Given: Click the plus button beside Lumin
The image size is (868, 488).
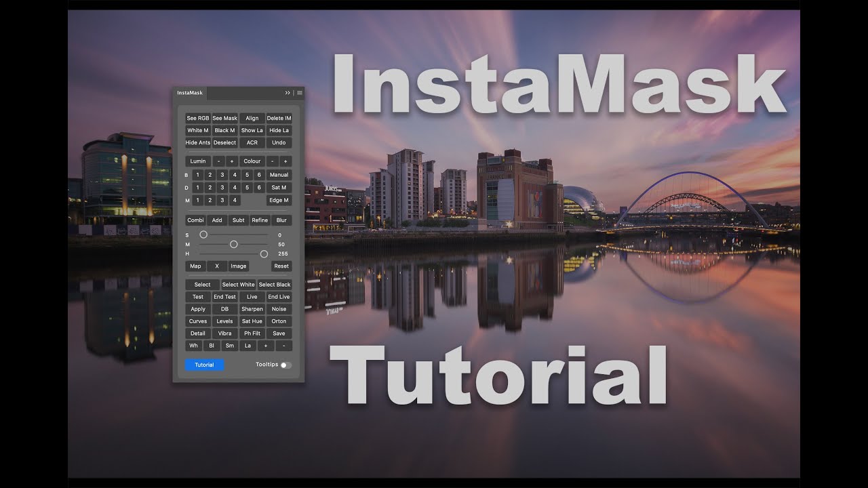Looking at the screenshot, I should pyautogui.click(x=232, y=161).
